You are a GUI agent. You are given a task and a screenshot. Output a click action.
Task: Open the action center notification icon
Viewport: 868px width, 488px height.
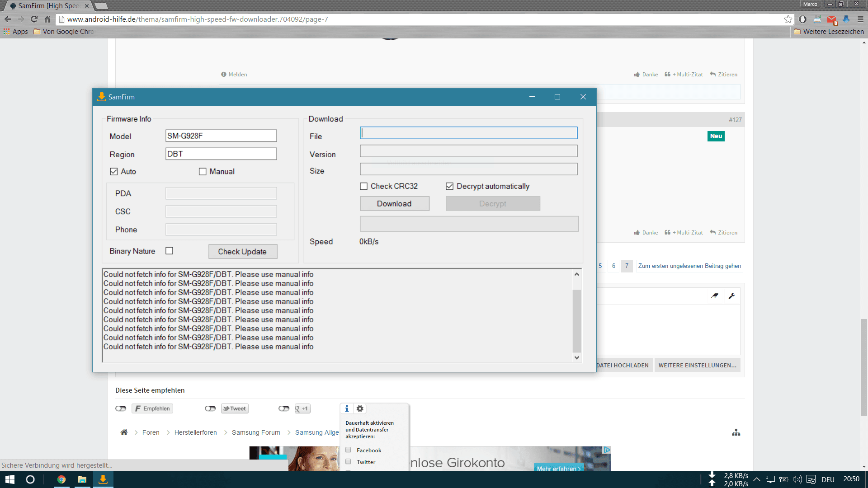tap(811, 479)
